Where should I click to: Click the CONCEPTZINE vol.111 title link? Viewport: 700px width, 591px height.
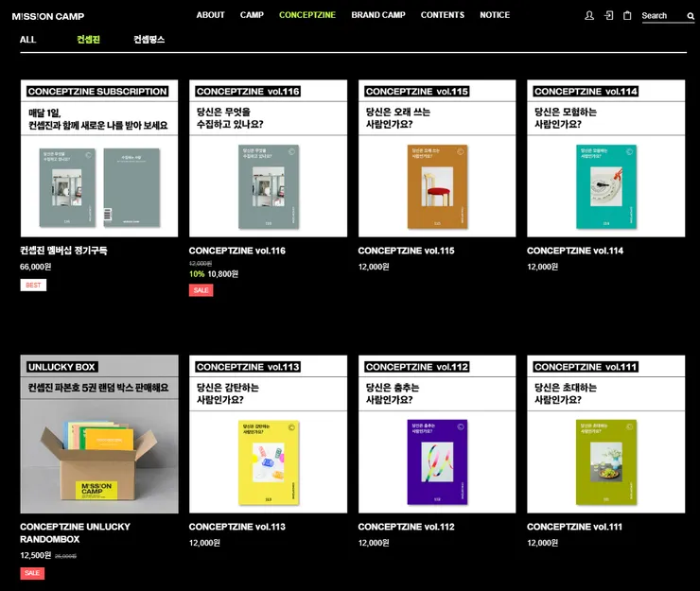click(x=574, y=527)
